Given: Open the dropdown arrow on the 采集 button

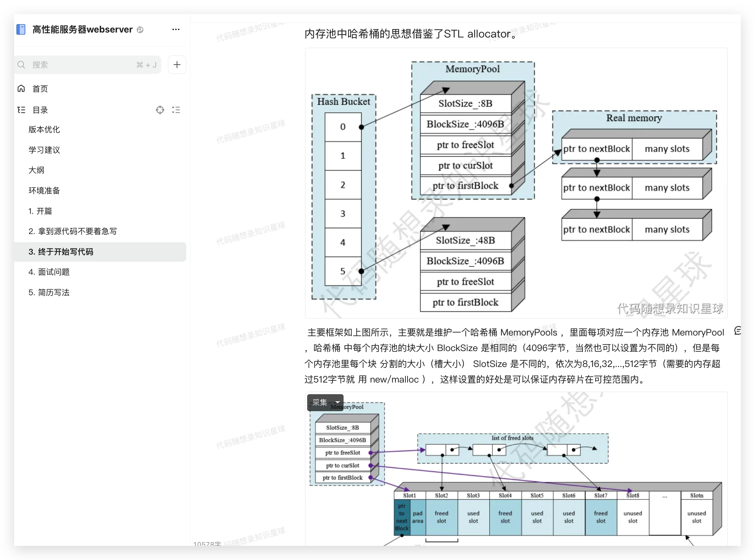Looking at the screenshot, I should pos(338,402).
